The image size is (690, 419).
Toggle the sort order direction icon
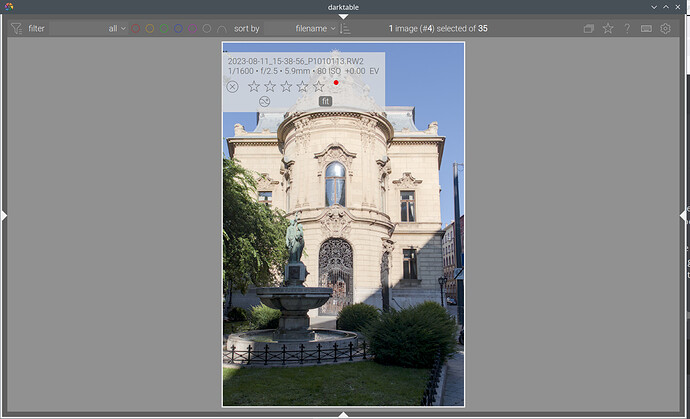pyautogui.click(x=346, y=29)
